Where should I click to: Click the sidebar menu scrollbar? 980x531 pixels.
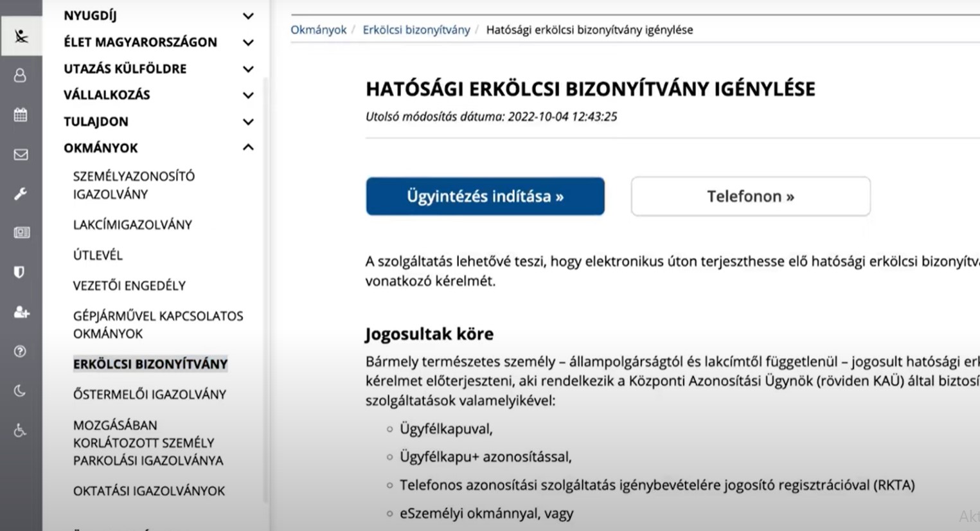(x=266, y=289)
